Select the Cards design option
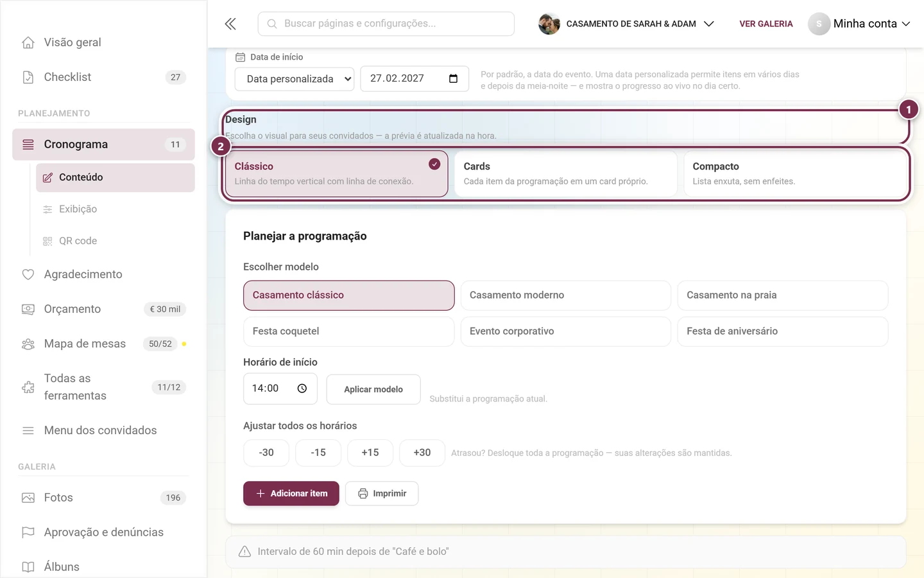The image size is (924, 578). 566,173
